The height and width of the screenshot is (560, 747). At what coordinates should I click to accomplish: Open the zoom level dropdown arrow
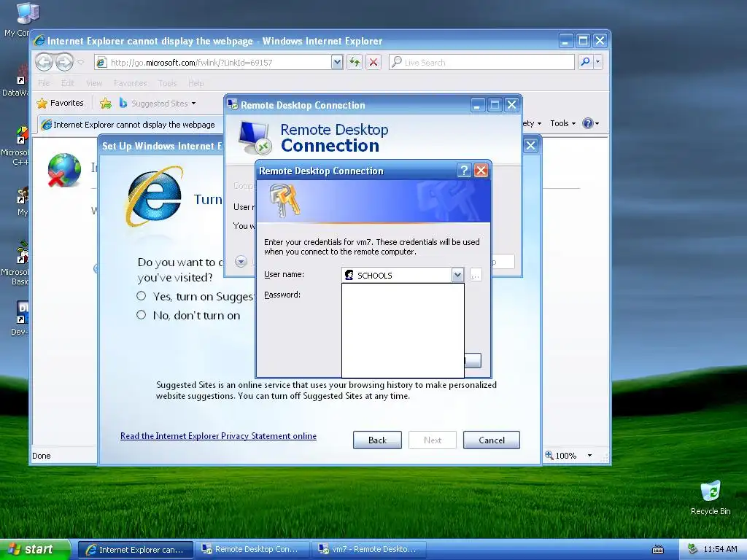point(589,455)
